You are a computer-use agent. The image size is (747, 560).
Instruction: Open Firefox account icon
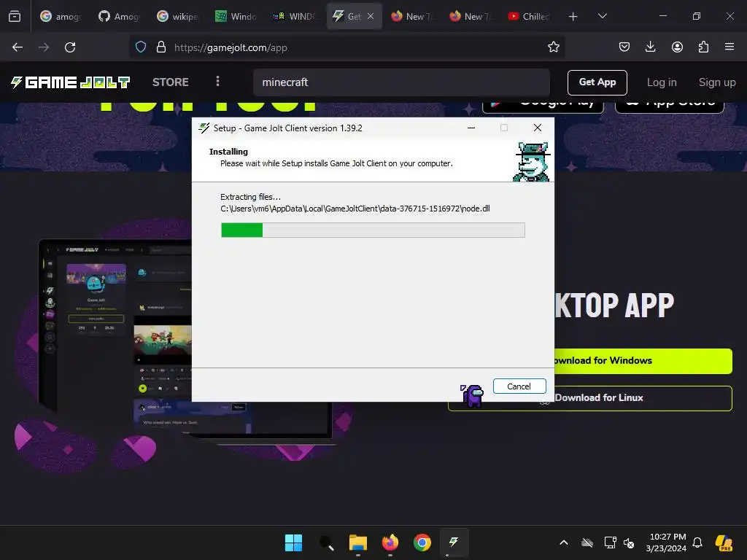click(677, 47)
